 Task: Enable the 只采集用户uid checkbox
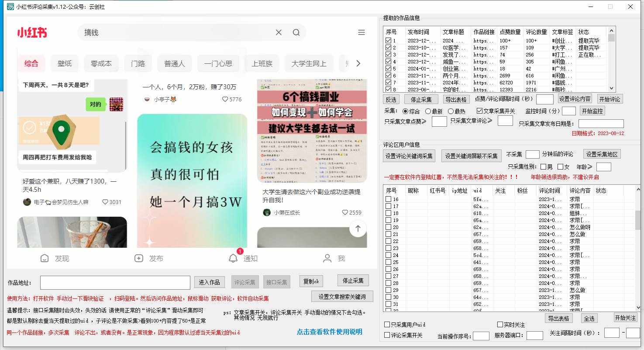click(387, 325)
